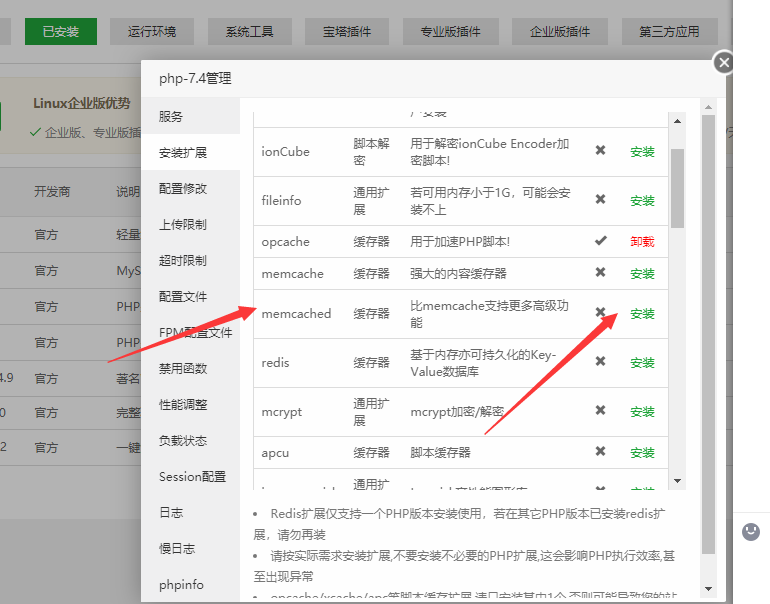Click the X status icon for ionCube
This screenshot has width=770, height=604.
[x=600, y=150]
